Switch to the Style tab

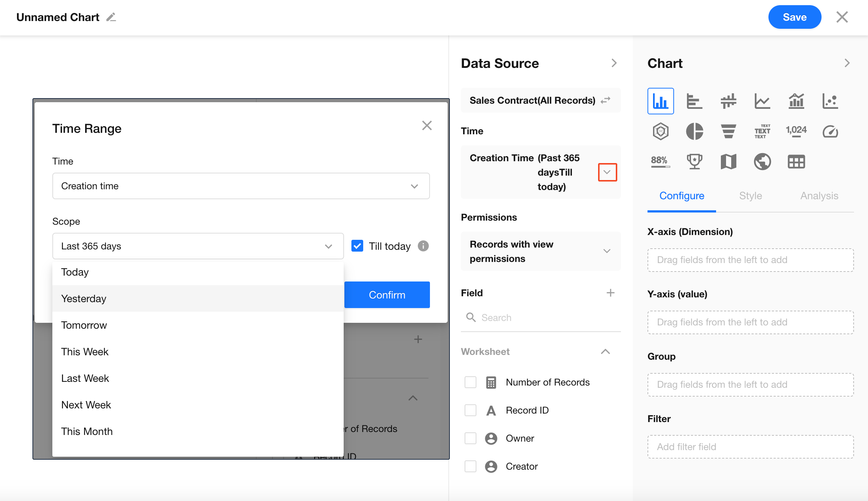750,196
